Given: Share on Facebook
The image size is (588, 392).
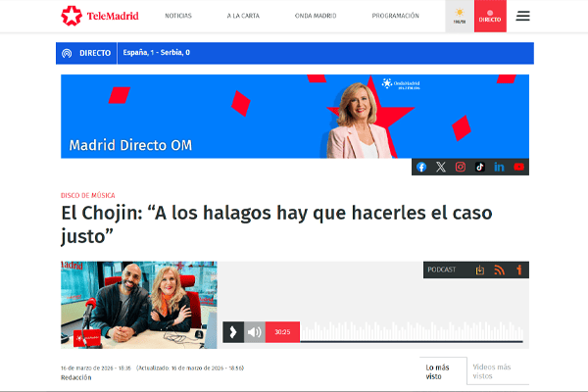Looking at the screenshot, I should (x=421, y=167).
